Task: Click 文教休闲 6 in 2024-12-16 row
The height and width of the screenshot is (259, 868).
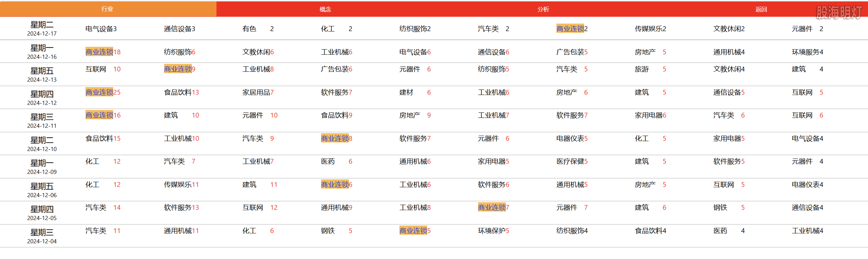Action: pyautogui.click(x=258, y=52)
